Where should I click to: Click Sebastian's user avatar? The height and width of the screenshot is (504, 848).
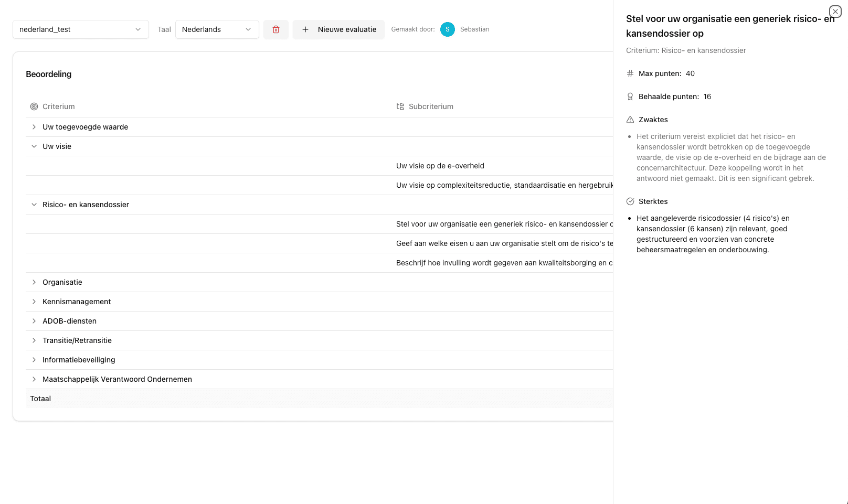pyautogui.click(x=447, y=29)
